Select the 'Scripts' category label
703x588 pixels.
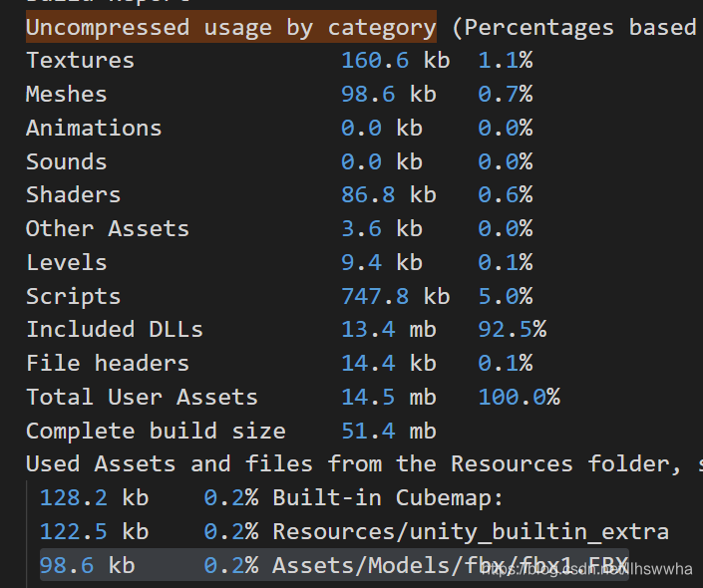point(74,296)
